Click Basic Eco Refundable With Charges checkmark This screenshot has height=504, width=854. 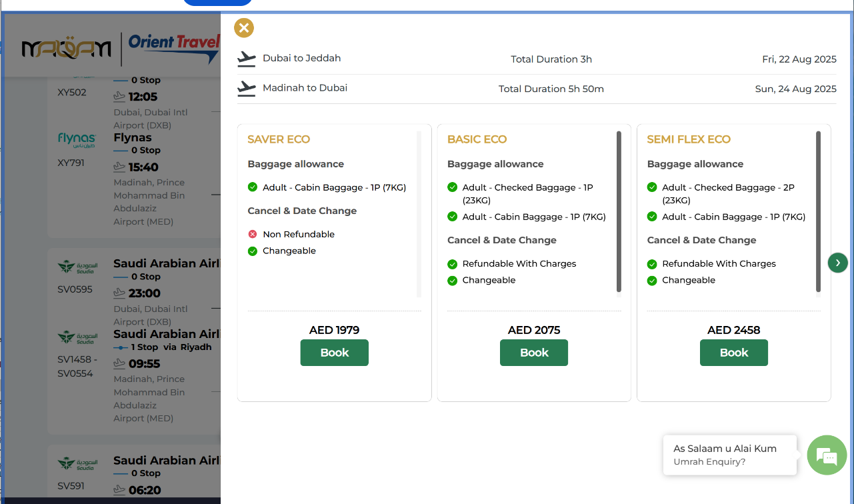pyautogui.click(x=453, y=264)
